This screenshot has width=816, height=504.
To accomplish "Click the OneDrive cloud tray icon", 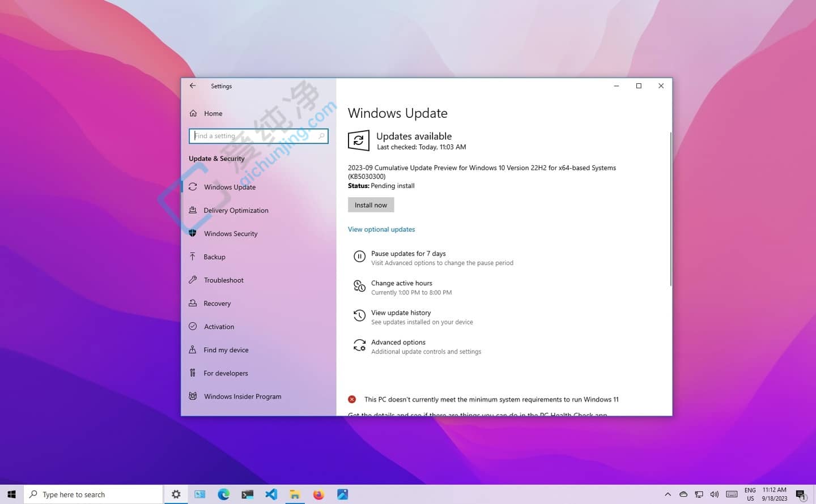I will tap(683, 494).
